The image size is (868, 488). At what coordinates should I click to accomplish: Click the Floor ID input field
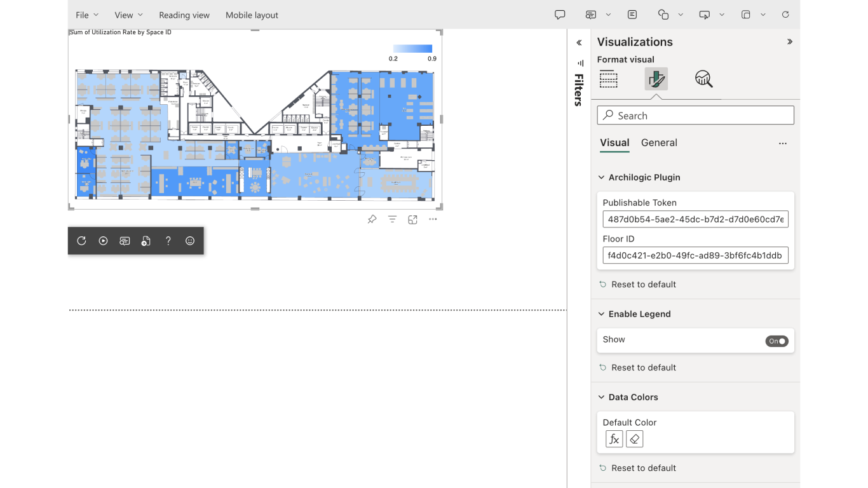tap(695, 255)
